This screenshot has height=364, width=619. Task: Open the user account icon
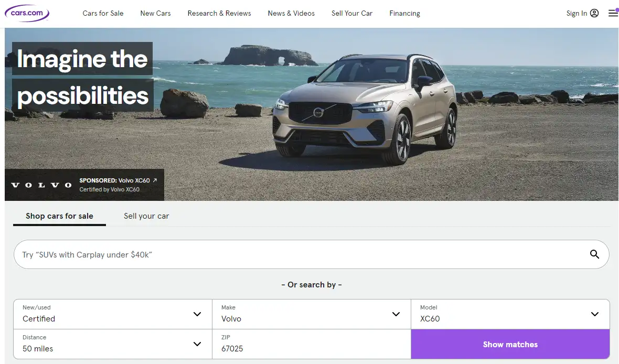(x=594, y=13)
